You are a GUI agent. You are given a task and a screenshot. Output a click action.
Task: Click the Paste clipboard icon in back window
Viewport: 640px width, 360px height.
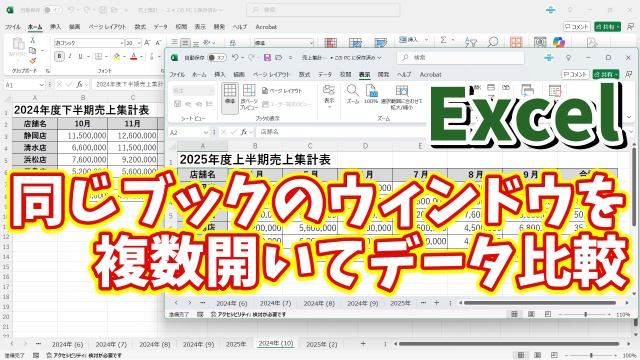click(18, 44)
